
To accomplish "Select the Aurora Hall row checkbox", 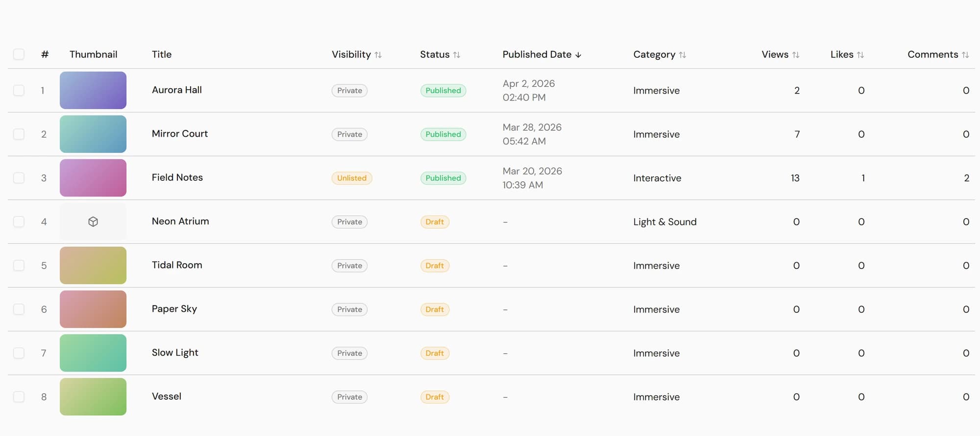I will [19, 91].
